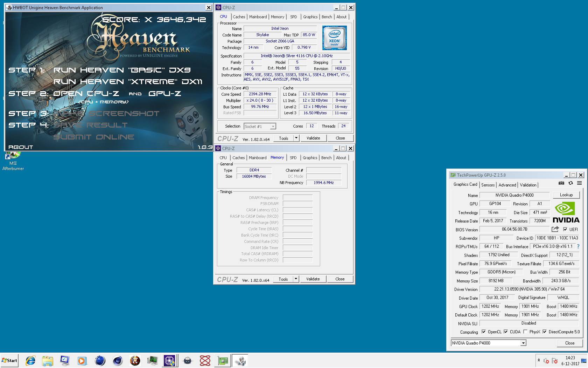Expand Tools arrow in bottom CPU-Z window
The image size is (588, 368).
point(296,279)
